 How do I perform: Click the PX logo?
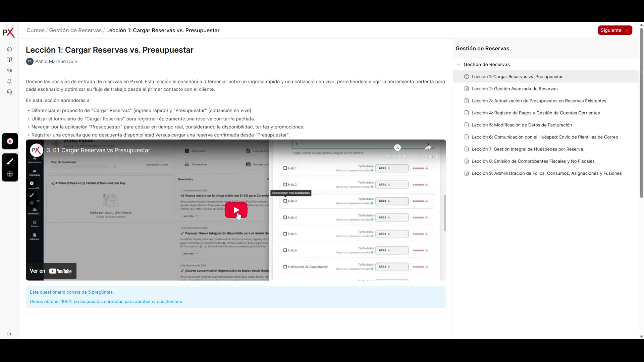[x=9, y=33]
